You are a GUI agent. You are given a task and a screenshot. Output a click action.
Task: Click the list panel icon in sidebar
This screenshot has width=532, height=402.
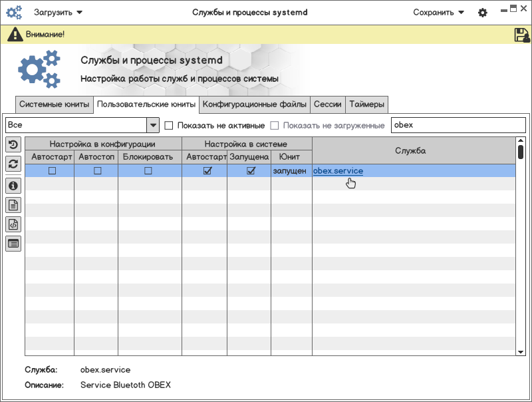pyautogui.click(x=13, y=243)
